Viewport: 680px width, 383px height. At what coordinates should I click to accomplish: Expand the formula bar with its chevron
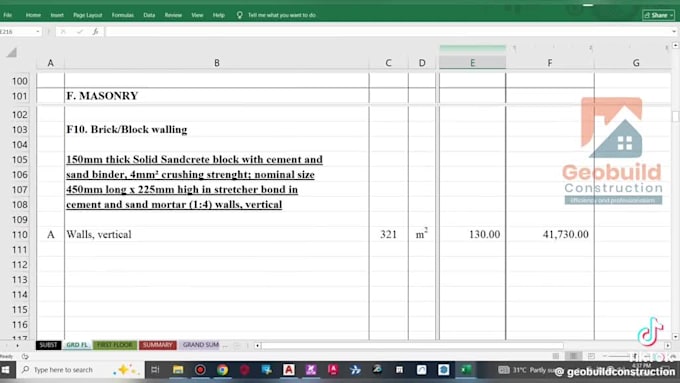point(674,32)
